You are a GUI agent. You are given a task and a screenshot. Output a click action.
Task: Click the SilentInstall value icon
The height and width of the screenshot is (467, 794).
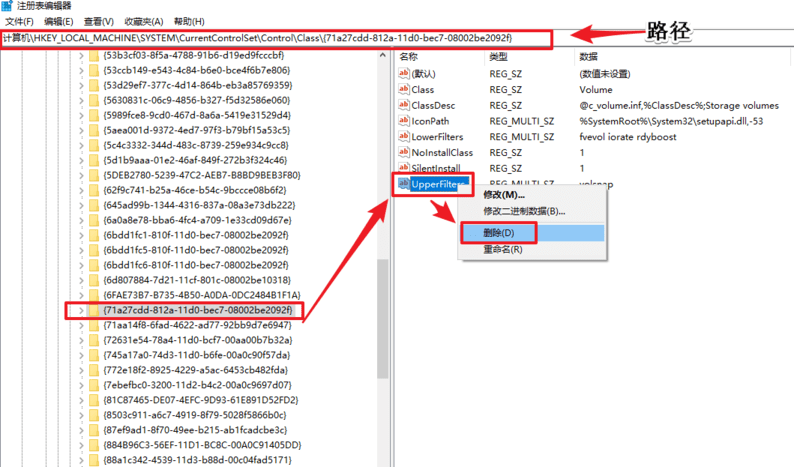point(404,168)
